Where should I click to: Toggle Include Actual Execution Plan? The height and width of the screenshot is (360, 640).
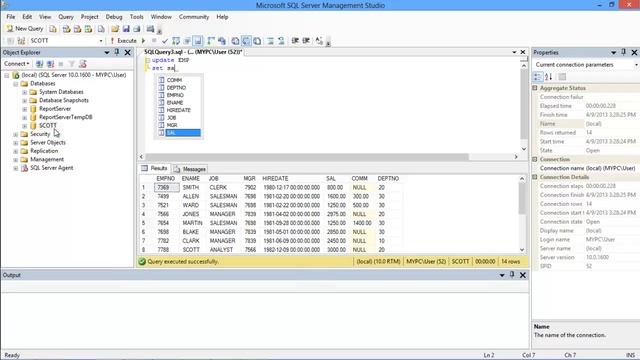[x=211, y=41]
